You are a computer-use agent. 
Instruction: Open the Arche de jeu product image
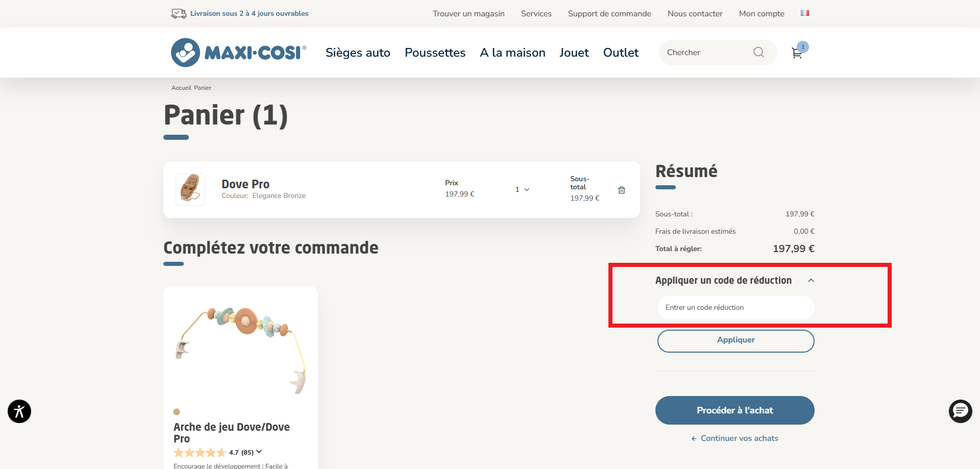pyautogui.click(x=240, y=350)
